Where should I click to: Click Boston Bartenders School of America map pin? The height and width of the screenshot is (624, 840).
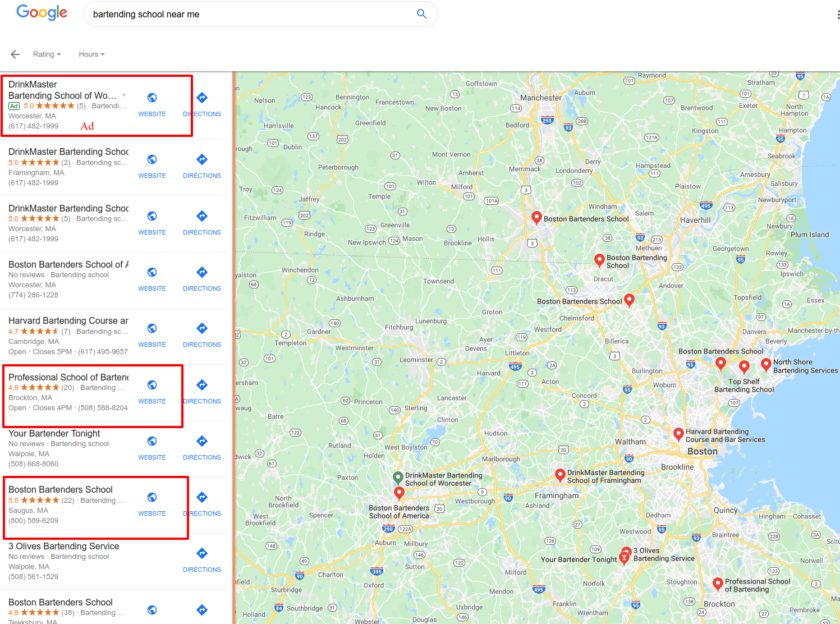pyautogui.click(x=399, y=493)
